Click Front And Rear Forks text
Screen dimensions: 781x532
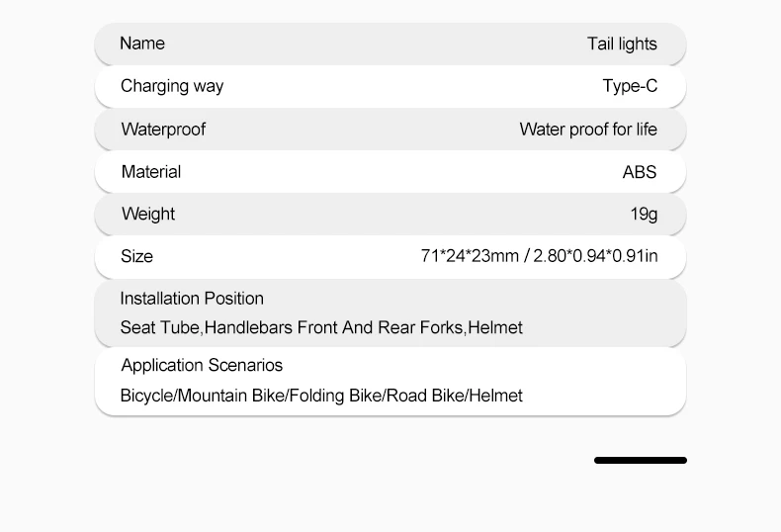coord(380,327)
